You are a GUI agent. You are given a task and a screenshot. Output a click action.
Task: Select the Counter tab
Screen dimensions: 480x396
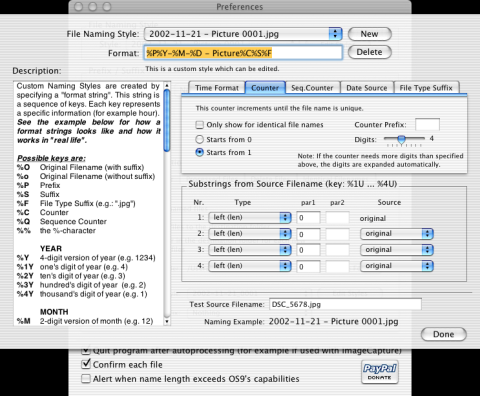(x=265, y=88)
